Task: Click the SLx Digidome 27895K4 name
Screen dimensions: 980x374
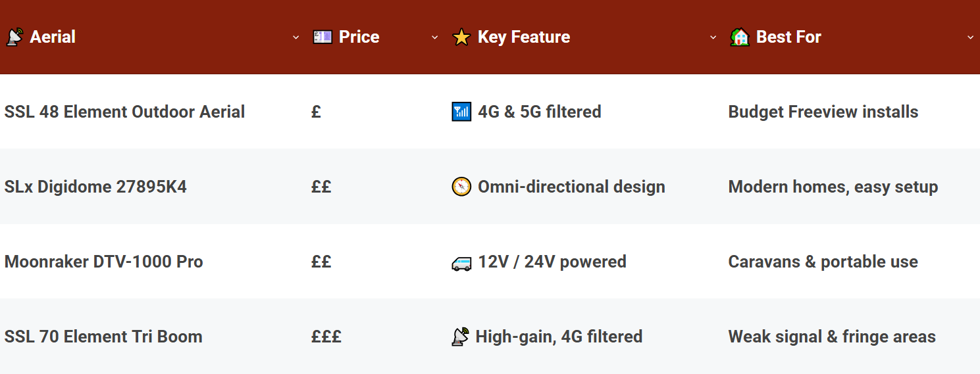Action: click(95, 187)
